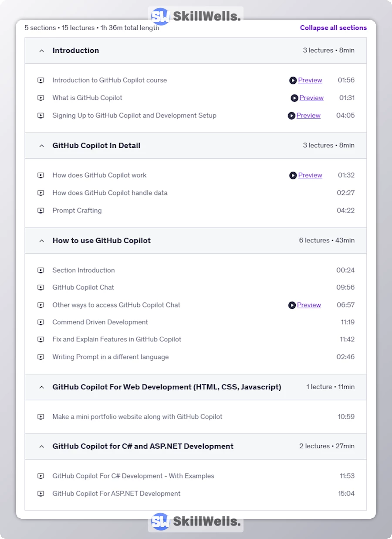
Task: Click the play icon next to the first Preview
Action: pyautogui.click(x=293, y=80)
